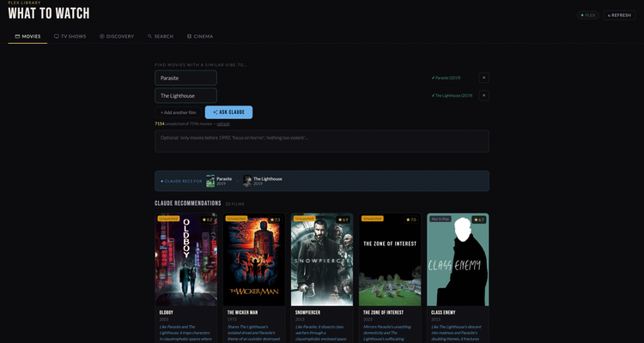Click The Lighthouse thumbnail in recs bar

(247, 181)
